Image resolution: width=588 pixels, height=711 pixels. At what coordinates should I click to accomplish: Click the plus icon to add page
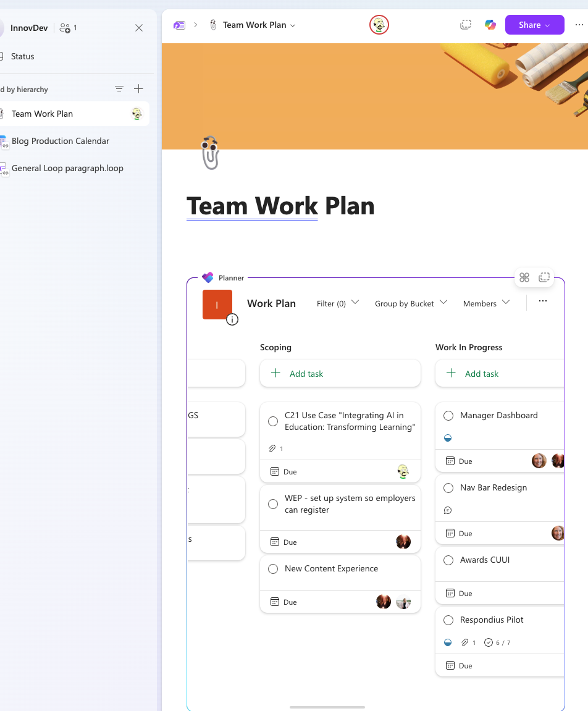click(x=139, y=89)
